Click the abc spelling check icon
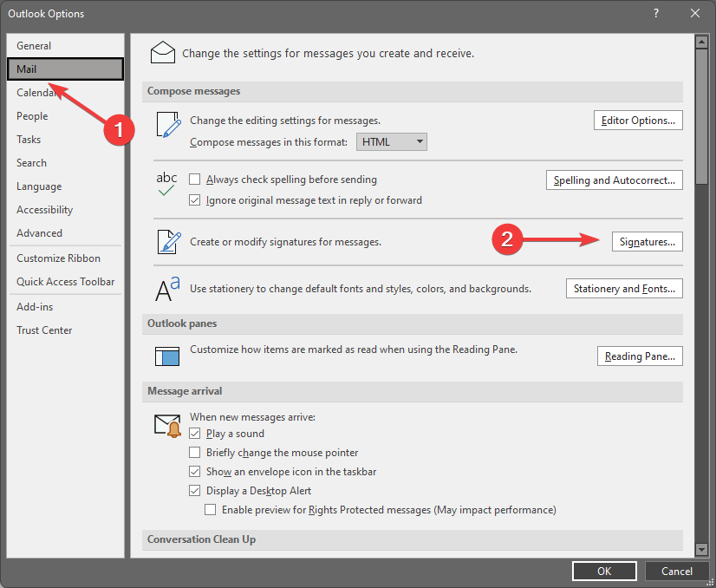The width and height of the screenshot is (716, 588). click(x=166, y=184)
